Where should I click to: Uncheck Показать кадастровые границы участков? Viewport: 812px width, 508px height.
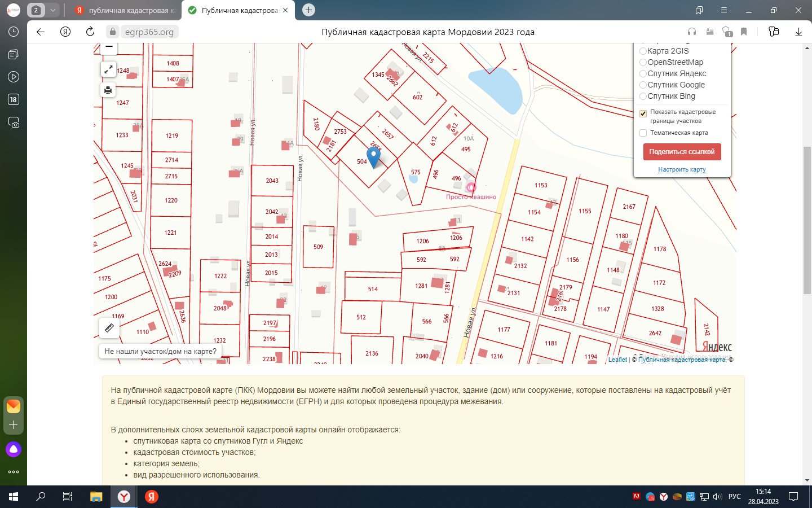[x=643, y=113]
